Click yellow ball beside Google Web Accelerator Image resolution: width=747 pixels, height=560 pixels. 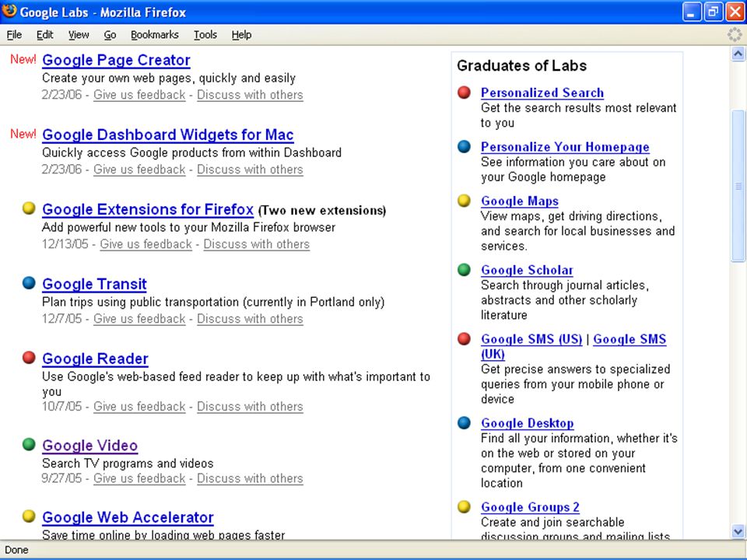pos(29,516)
